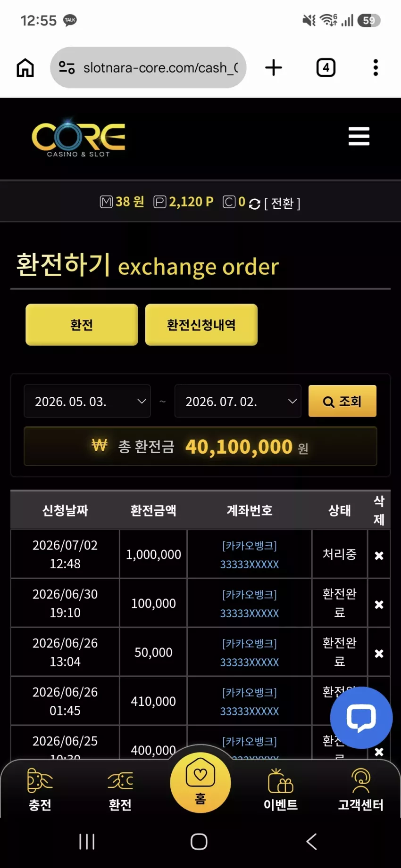
Task: Click the [ 전환 ] link
Action: tap(282, 203)
